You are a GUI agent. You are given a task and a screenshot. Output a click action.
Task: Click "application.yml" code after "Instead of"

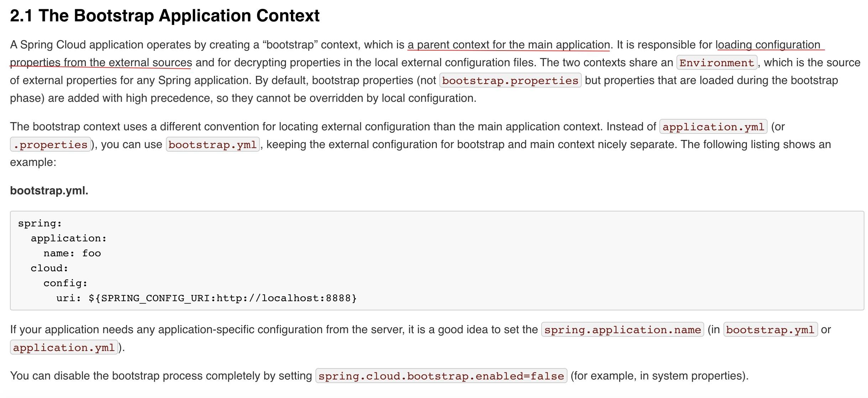click(x=713, y=127)
